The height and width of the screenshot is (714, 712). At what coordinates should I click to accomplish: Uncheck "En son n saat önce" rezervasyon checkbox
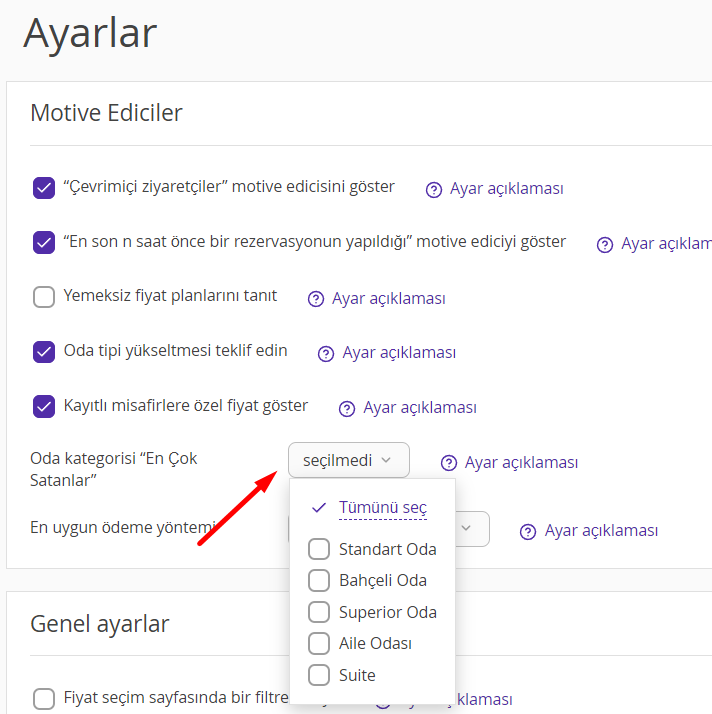(44, 242)
